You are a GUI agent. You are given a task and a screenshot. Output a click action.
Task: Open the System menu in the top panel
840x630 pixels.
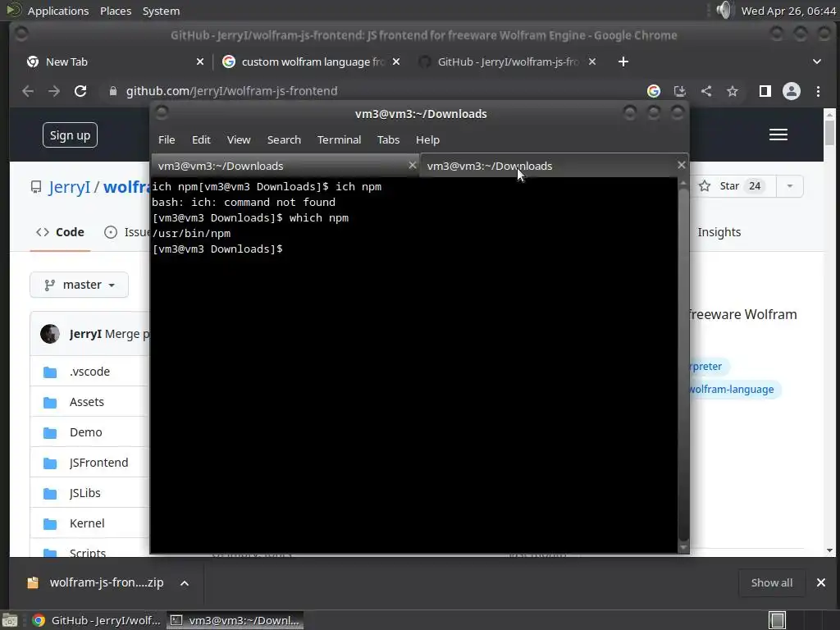click(x=161, y=11)
